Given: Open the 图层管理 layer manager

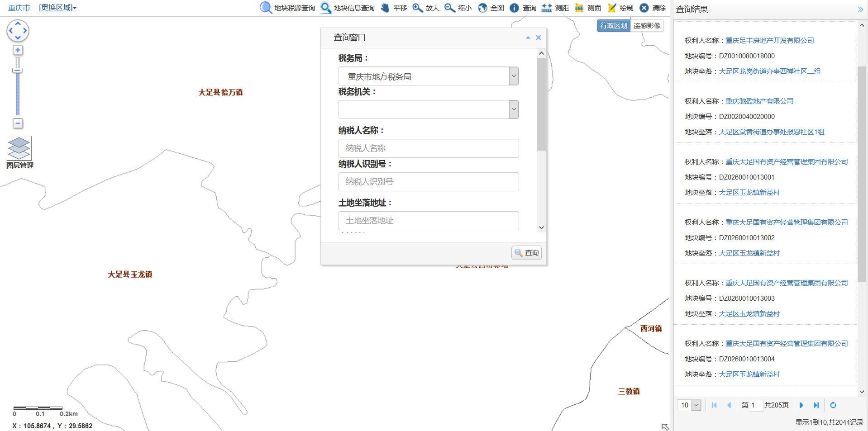Looking at the screenshot, I should pyautogui.click(x=19, y=152).
